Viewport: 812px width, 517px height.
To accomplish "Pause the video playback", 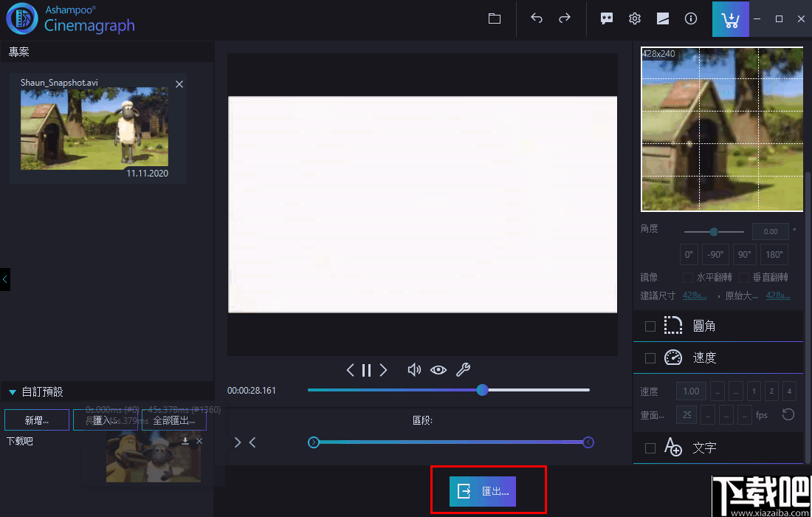I will pyautogui.click(x=366, y=370).
